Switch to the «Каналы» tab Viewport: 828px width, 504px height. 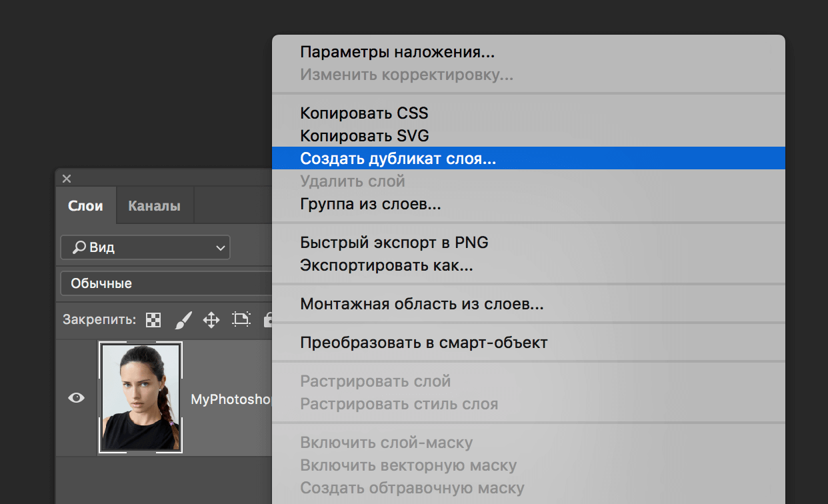tap(154, 205)
